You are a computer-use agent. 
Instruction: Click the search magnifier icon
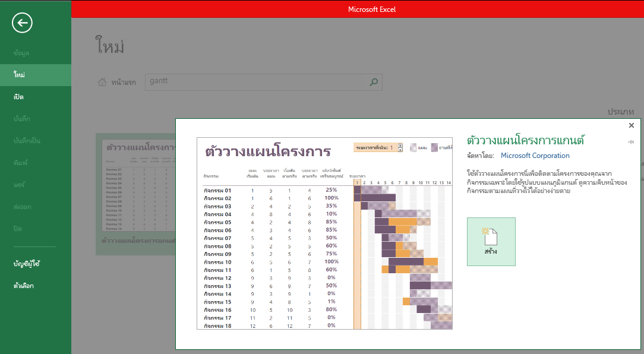pyautogui.click(x=373, y=82)
